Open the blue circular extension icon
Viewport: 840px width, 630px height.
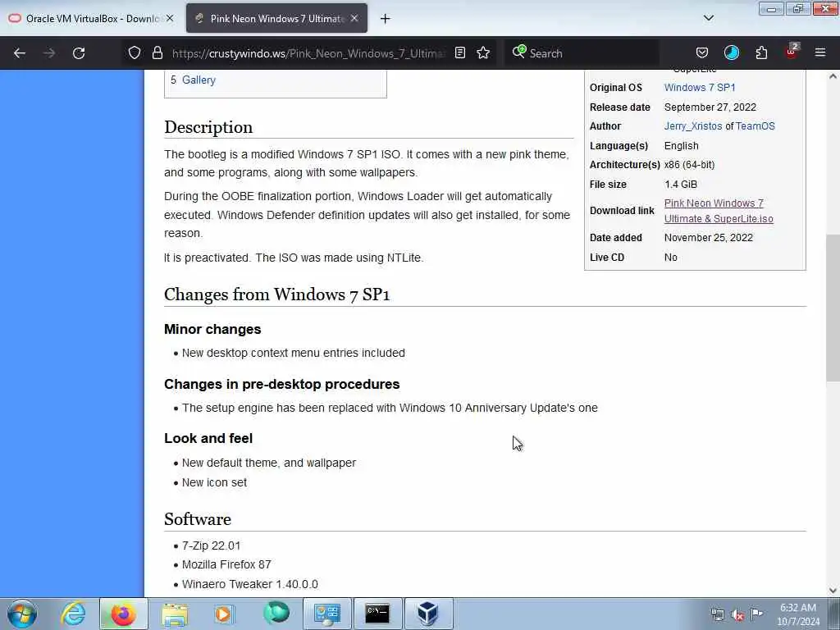[731, 52]
